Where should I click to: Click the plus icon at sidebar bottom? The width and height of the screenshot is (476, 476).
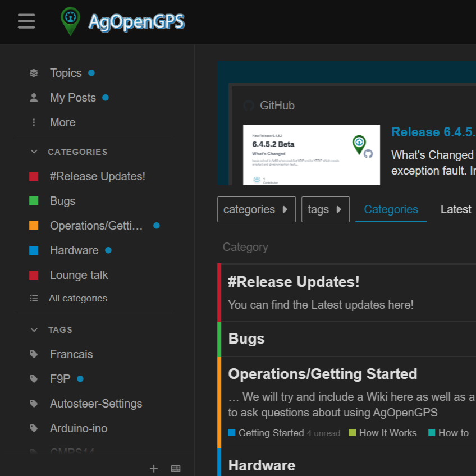(x=154, y=468)
